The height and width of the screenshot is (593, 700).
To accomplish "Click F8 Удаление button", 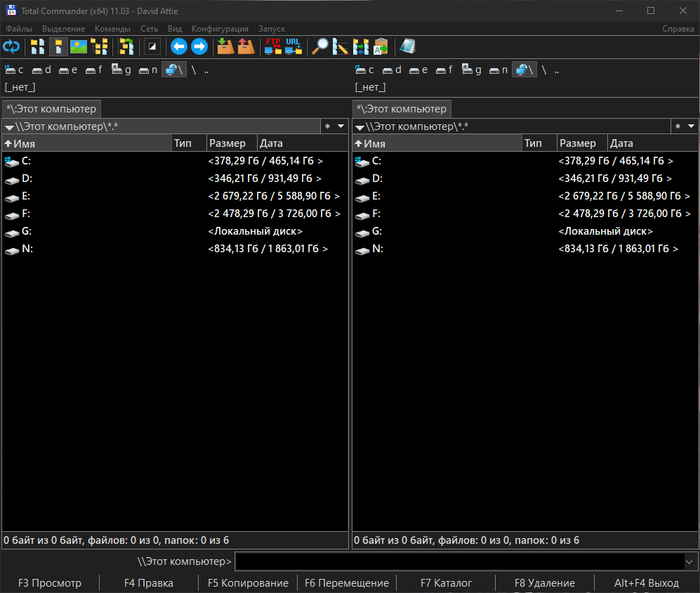I will tap(545, 583).
